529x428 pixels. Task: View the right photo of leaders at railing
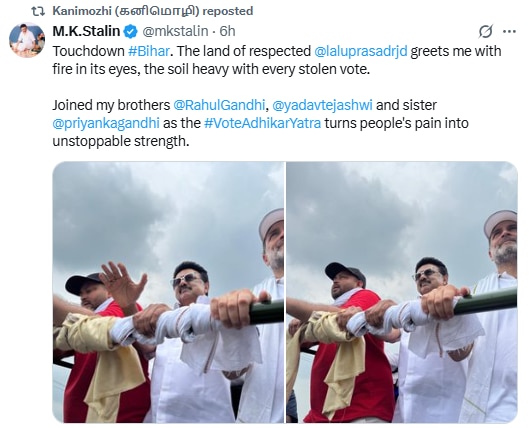402,292
